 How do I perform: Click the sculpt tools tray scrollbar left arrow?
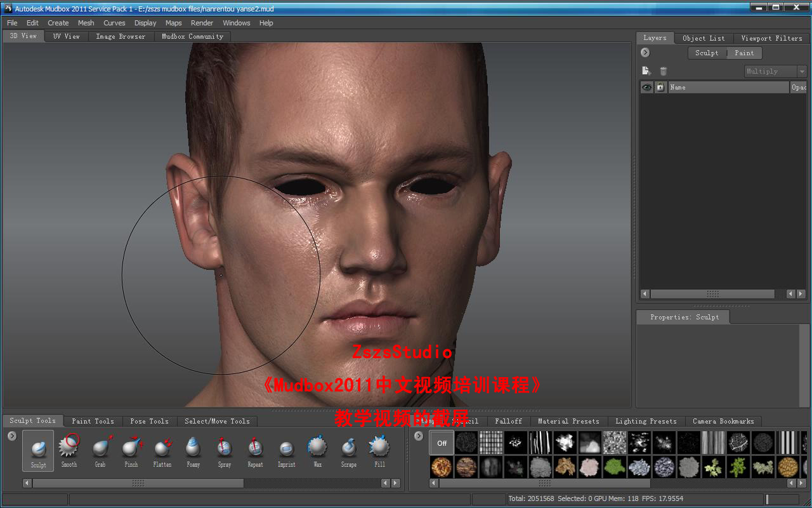[27, 483]
